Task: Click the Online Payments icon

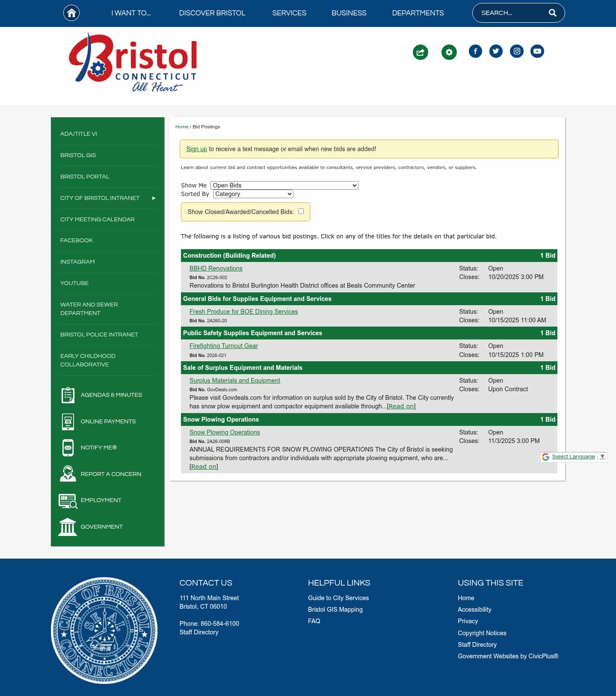Action: click(x=68, y=422)
